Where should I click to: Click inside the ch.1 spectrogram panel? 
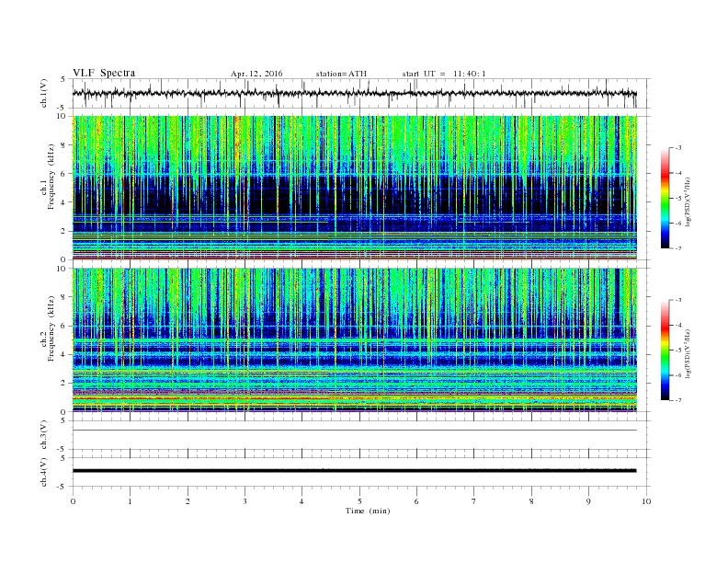pos(355,188)
